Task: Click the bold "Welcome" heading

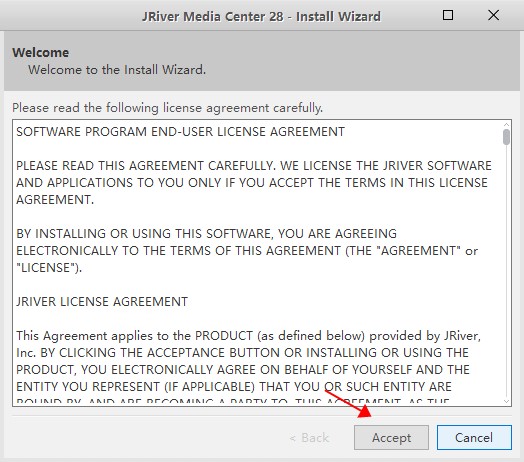Action: click(x=40, y=52)
